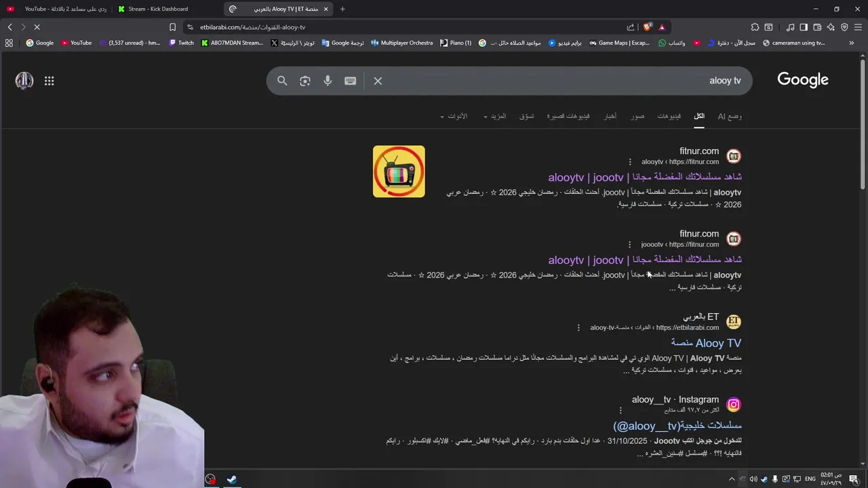The height and width of the screenshot is (488, 868).
Task: Switch to فيديوهات قصيرة tab
Action: (x=568, y=116)
